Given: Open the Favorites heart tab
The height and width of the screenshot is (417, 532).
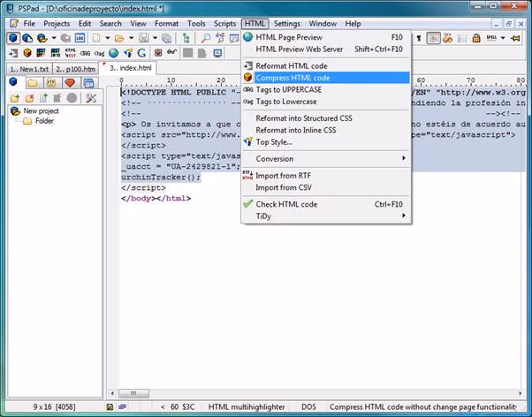Looking at the screenshot, I should click(70, 82).
